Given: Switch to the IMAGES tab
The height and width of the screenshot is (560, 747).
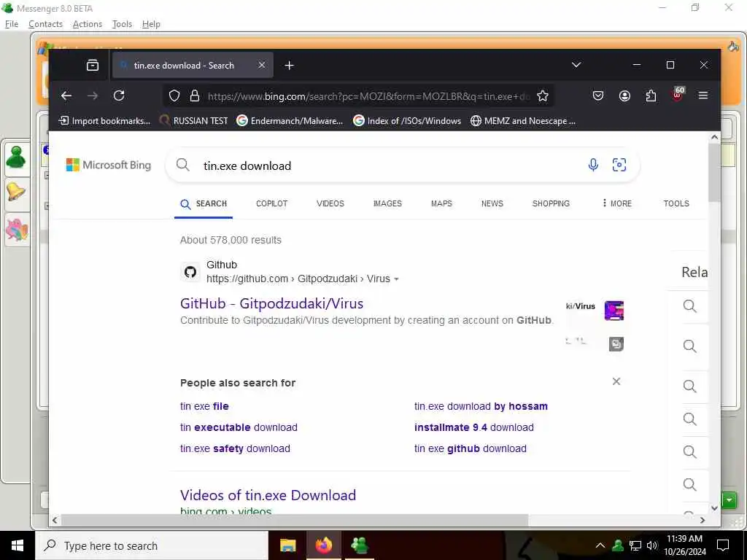Looking at the screenshot, I should [x=387, y=203].
